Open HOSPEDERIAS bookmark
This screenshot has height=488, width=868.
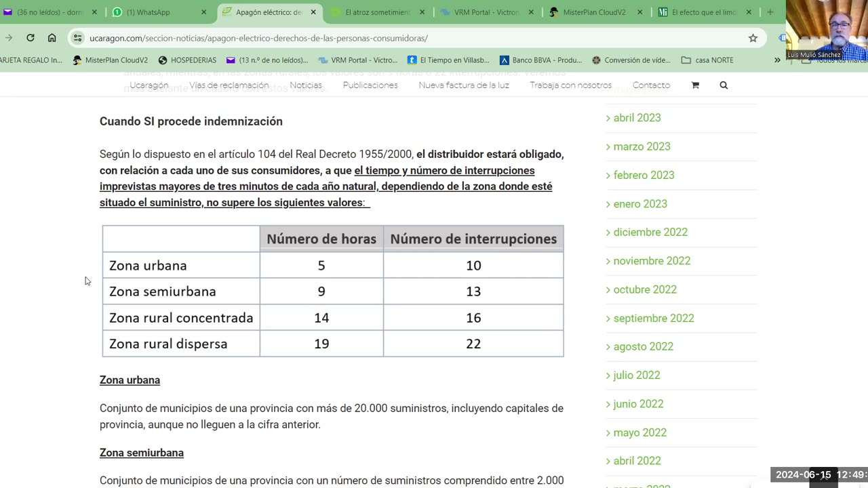coord(187,60)
